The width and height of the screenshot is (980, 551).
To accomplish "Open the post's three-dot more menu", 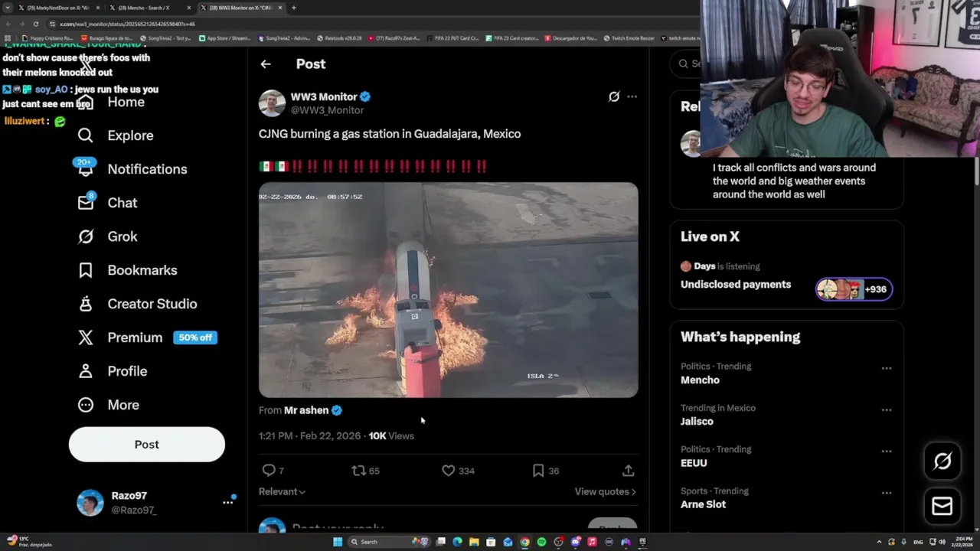I will (632, 96).
